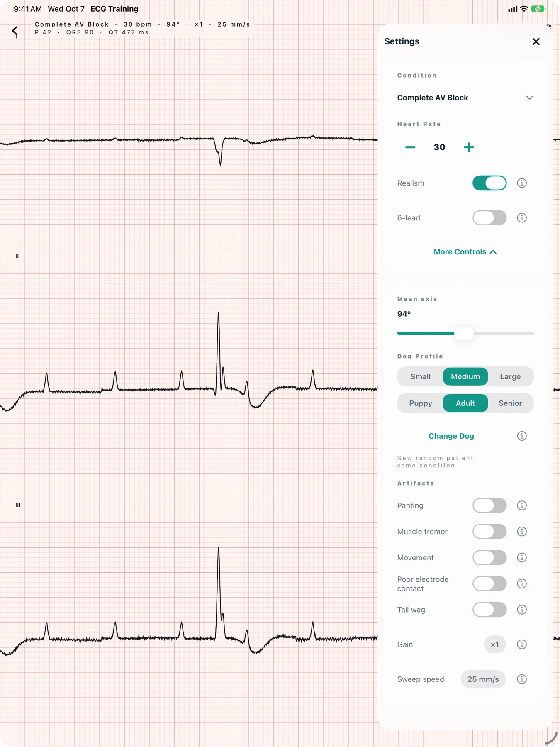Select Large dog size

pyautogui.click(x=510, y=377)
